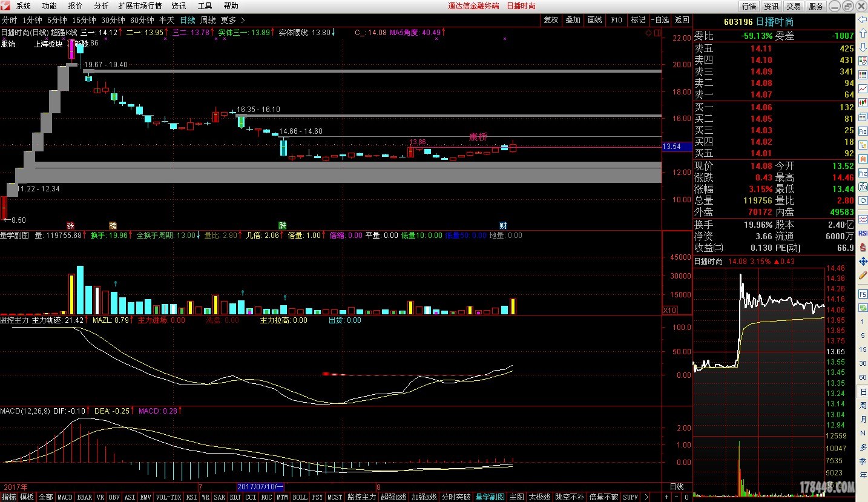Select weekly 周 period in sidebar
Viewport: 868px width, 502px height.
863,405
